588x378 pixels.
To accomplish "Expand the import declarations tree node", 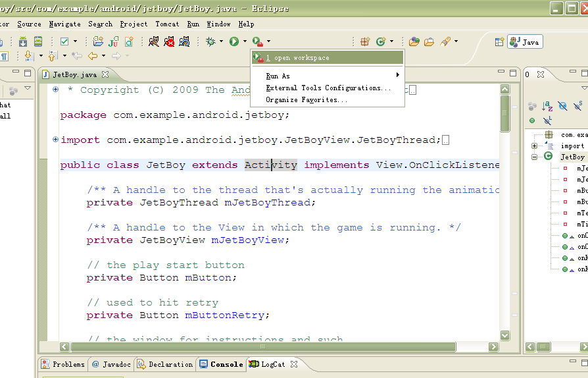I will pyautogui.click(x=535, y=146).
